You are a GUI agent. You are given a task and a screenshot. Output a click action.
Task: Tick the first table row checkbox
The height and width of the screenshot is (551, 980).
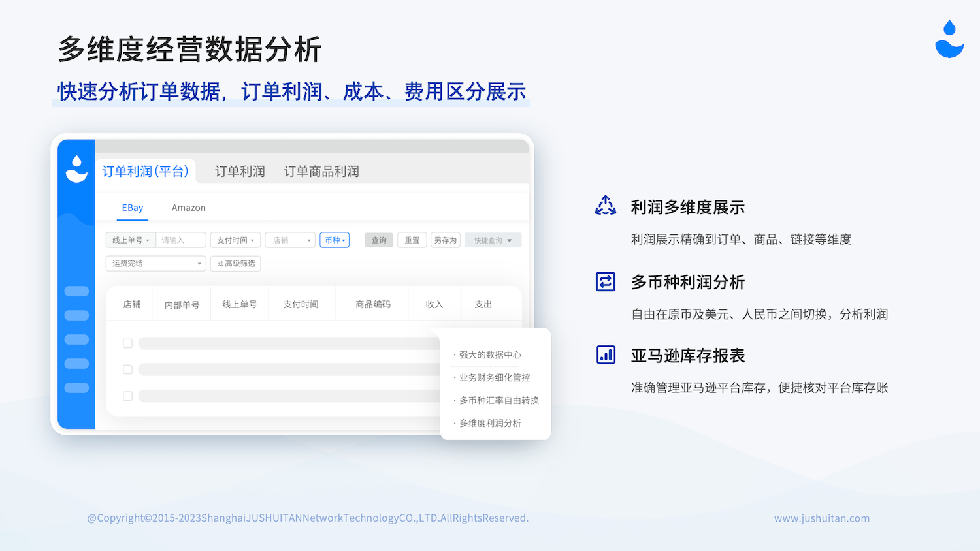coord(128,343)
